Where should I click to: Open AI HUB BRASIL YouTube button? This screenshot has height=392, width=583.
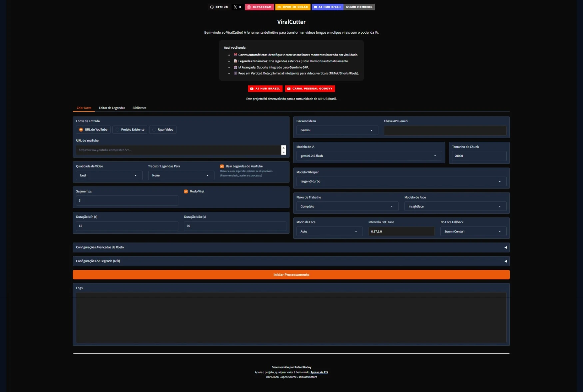point(265,89)
